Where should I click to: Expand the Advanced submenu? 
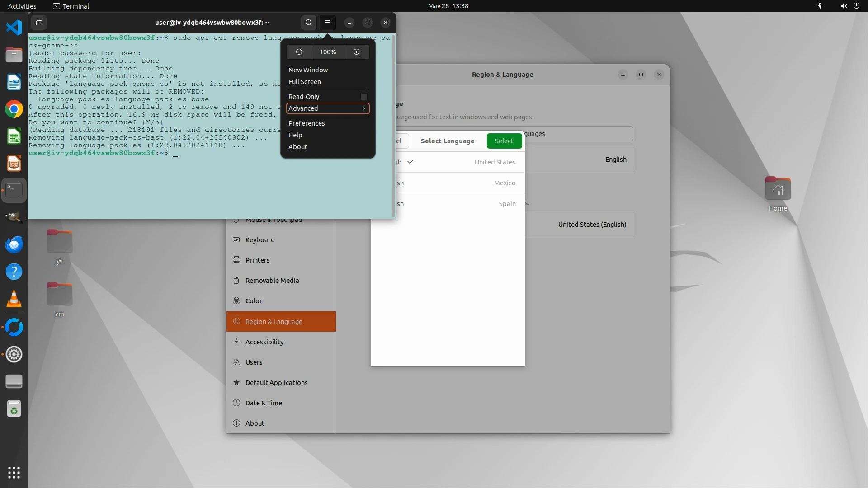[x=328, y=108]
